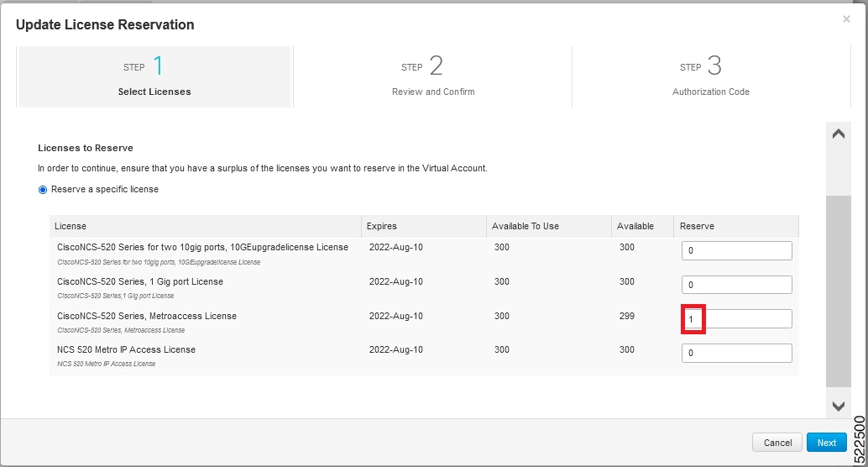This screenshot has width=868, height=467.
Task: Select NCS 520 Metro IP Access License row
Action: [x=424, y=356]
